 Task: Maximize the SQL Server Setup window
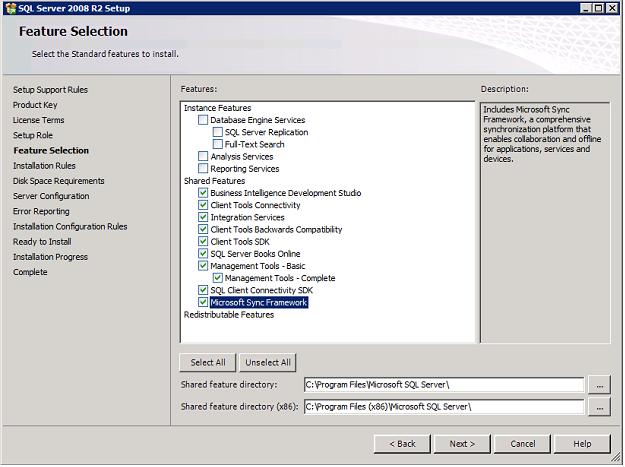coord(598,8)
